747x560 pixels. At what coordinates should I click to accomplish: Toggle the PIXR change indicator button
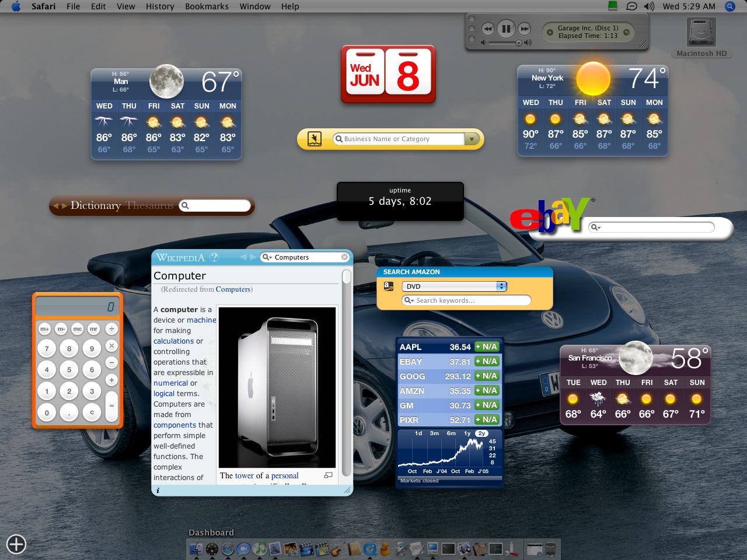coord(486,420)
